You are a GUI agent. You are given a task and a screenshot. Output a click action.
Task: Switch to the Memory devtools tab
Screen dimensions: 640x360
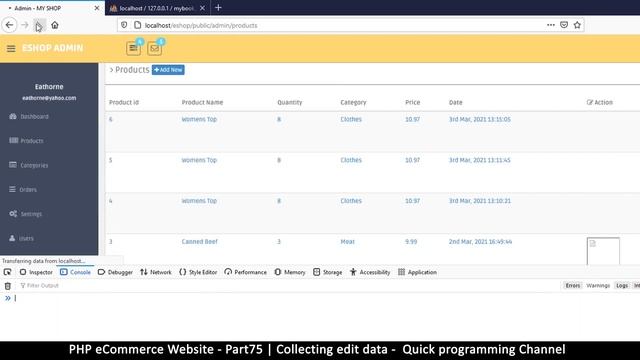pos(290,272)
